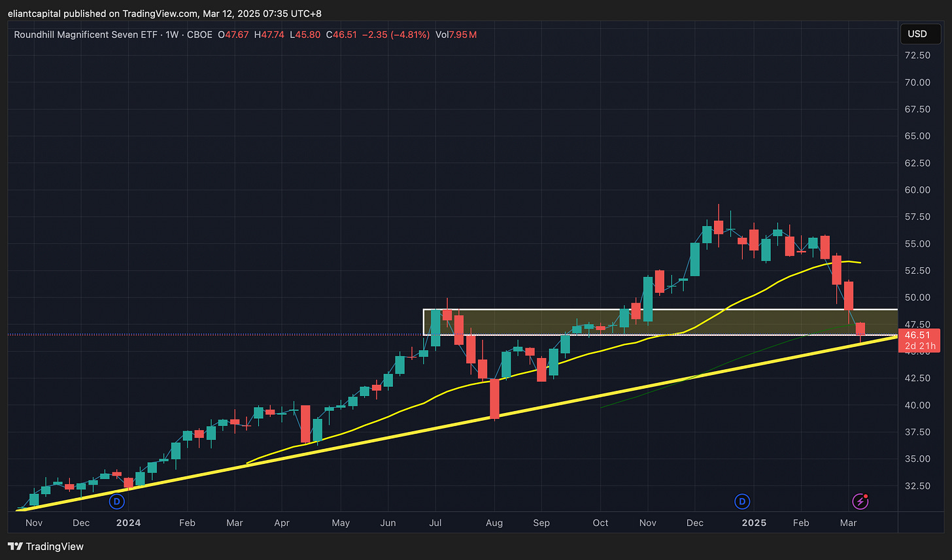Image resolution: width=952 pixels, height=560 pixels.
Task: Click the 40.00 price axis label
Action: [x=917, y=405]
